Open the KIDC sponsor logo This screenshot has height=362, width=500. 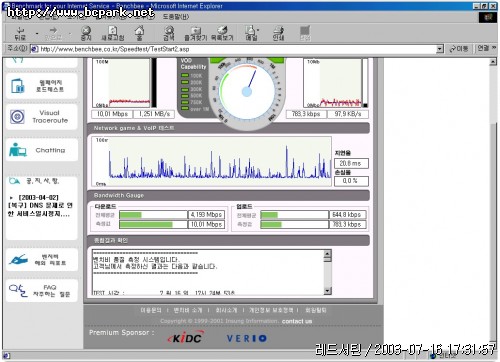coord(185,338)
